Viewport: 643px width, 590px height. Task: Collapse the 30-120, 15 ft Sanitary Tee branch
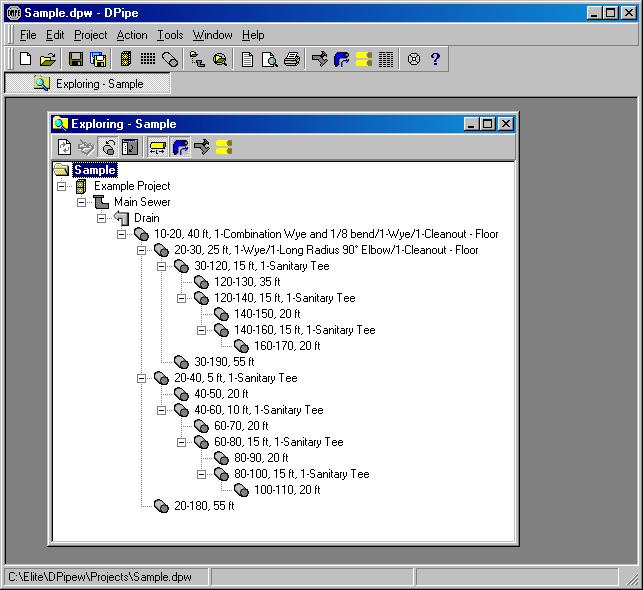pos(162,266)
